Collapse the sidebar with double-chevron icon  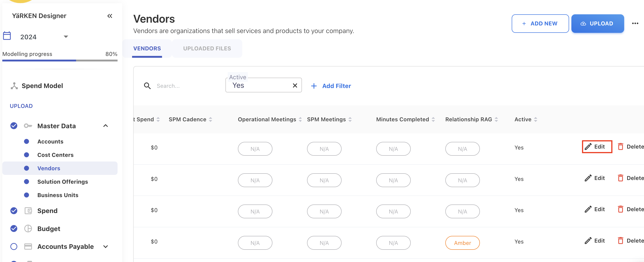[x=109, y=16]
